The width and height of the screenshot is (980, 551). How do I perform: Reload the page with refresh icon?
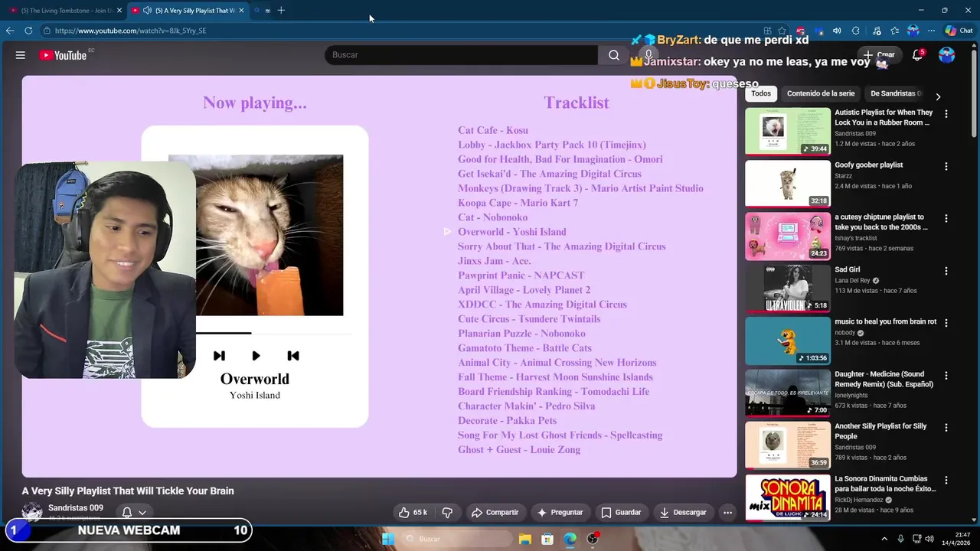[28, 31]
